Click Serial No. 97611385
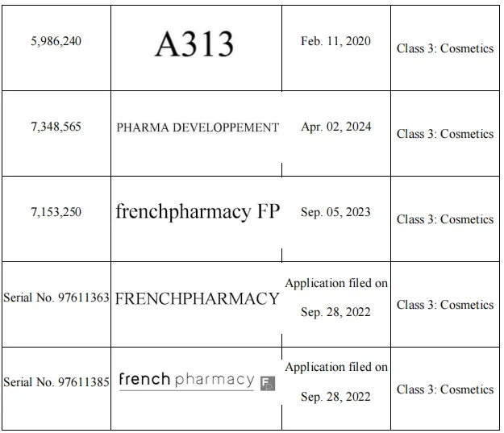The image size is (504, 433). pos(56,382)
